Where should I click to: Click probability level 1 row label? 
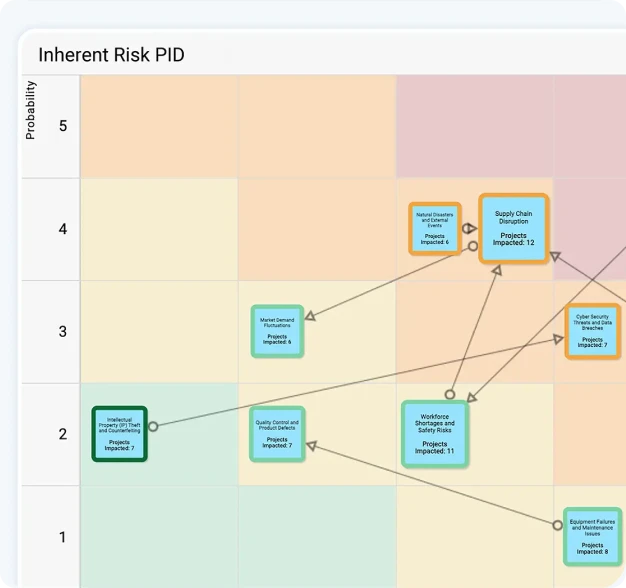(62, 537)
